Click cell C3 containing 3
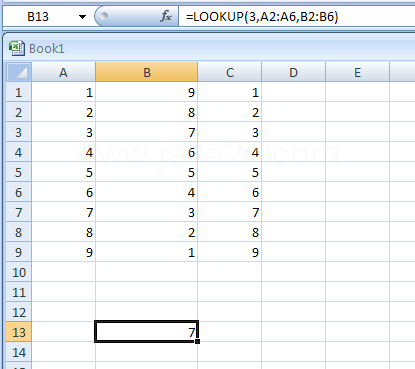This screenshot has width=415, height=369. (x=230, y=132)
